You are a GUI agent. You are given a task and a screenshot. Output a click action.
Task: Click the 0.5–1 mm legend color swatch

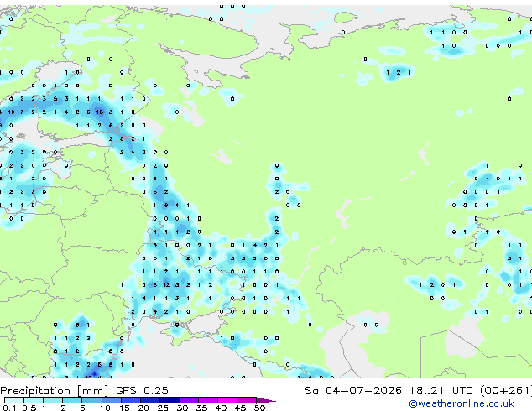coord(34,400)
